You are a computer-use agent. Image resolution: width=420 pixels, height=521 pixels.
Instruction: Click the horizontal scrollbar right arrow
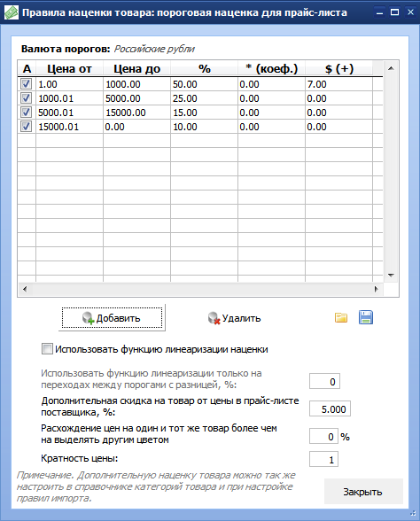tap(376, 289)
